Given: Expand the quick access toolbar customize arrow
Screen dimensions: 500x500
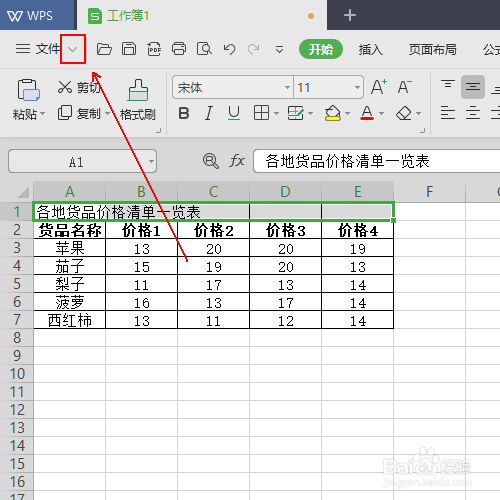Looking at the screenshot, I should click(x=279, y=50).
